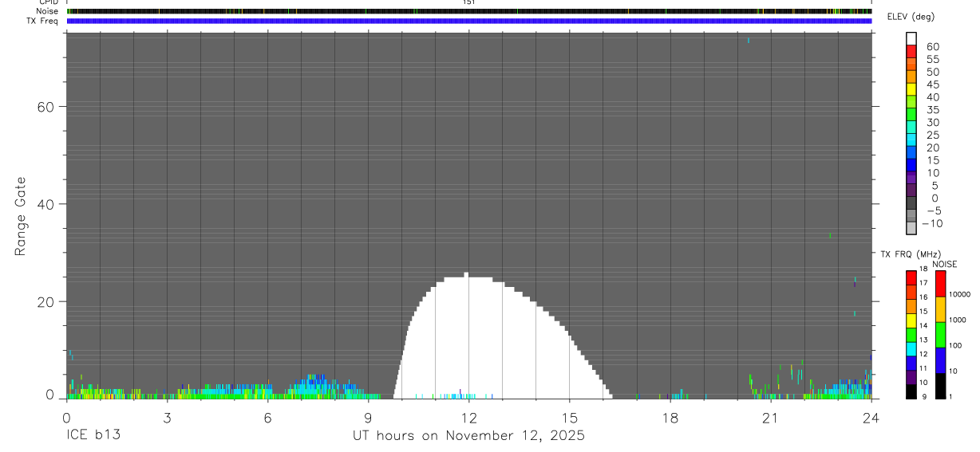Viewport: 980px width, 452px height.
Task: Click the red 55–60 degree elevation swatch
Action: [911, 53]
